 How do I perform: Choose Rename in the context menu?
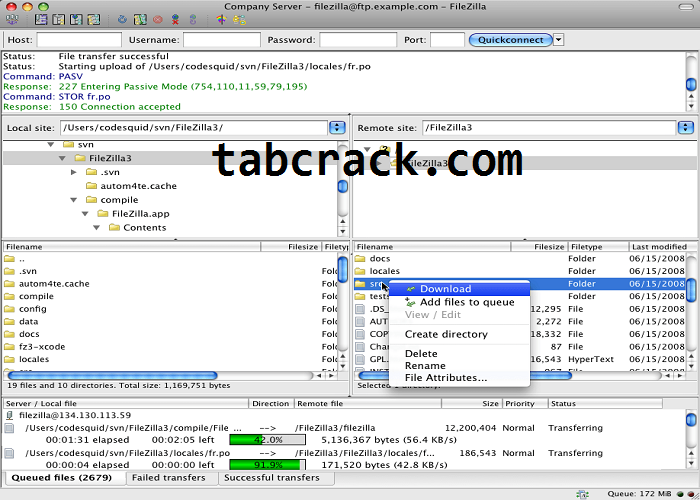click(459, 366)
